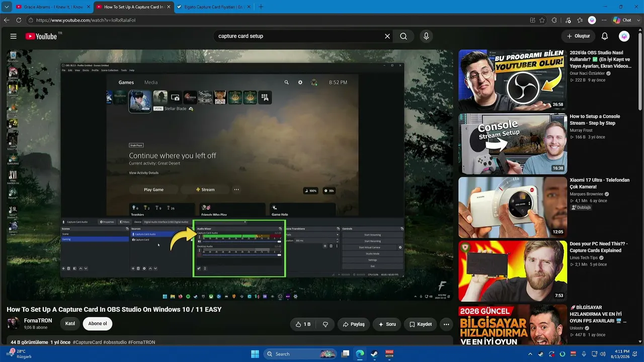Add this page to browser favorites
The height and width of the screenshot is (362, 644).
pos(542,20)
